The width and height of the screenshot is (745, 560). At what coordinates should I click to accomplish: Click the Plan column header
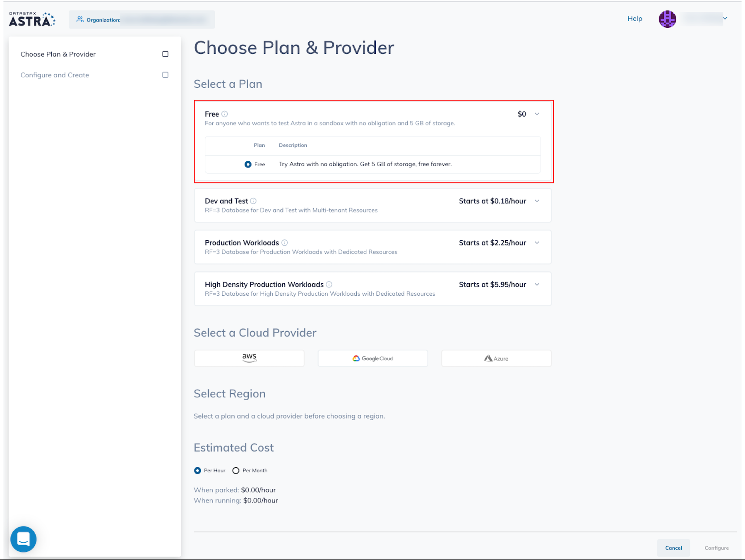tap(259, 145)
